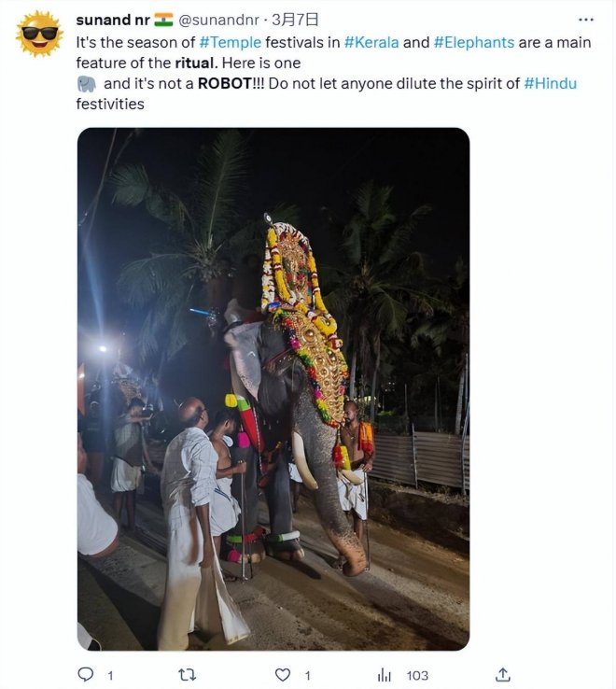Click the reply speech bubble icon
This screenshot has height=689, width=616.
pos(85,674)
